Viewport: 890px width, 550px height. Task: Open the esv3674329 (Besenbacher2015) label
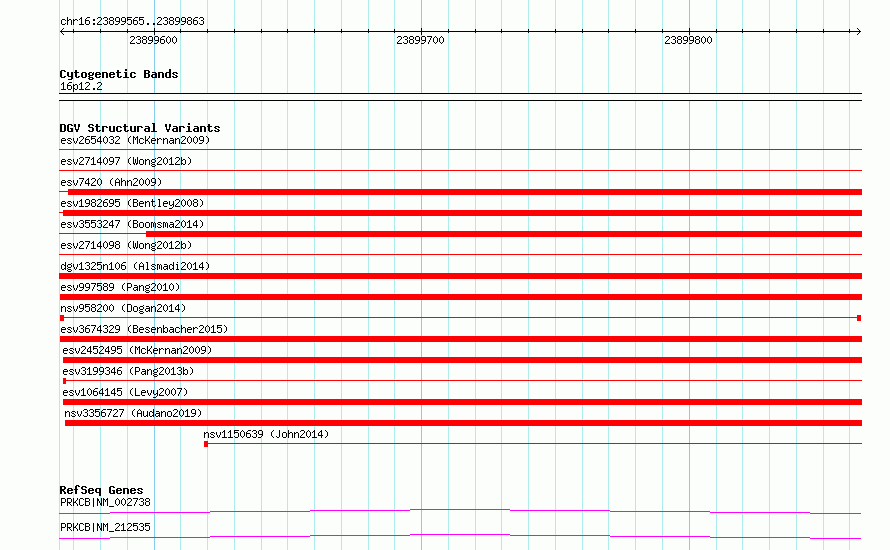click(x=144, y=329)
